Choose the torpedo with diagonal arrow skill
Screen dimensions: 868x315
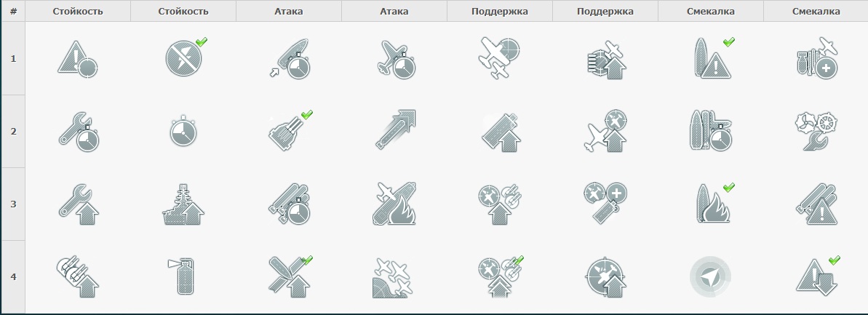tap(394, 131)
